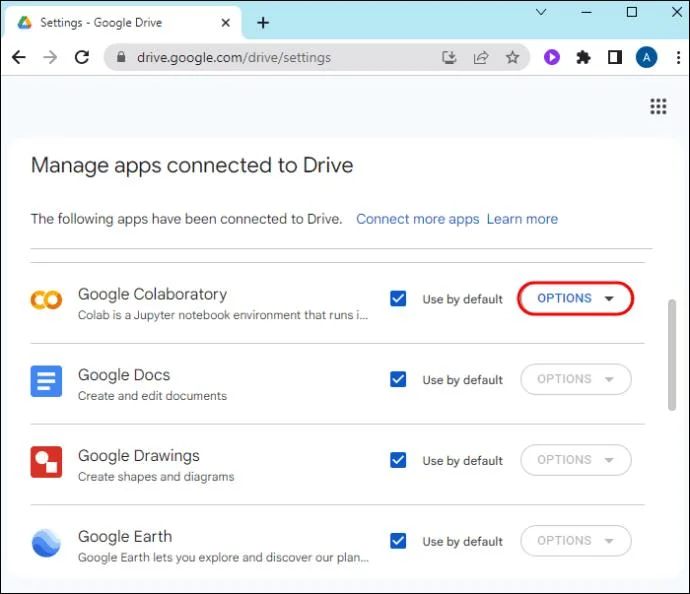Click the Google Drive favicon on the tab

pos(25,22)
